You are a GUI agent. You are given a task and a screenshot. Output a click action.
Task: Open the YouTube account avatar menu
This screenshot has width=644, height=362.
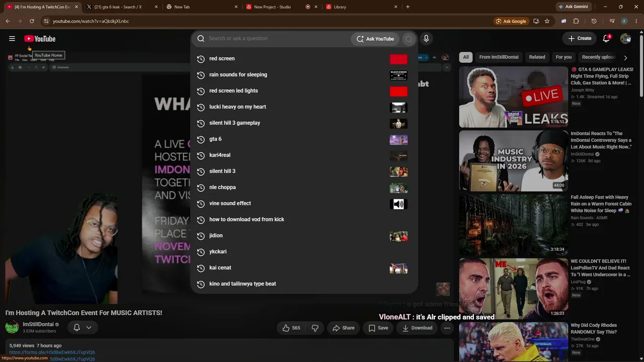(x=625, y=39)
